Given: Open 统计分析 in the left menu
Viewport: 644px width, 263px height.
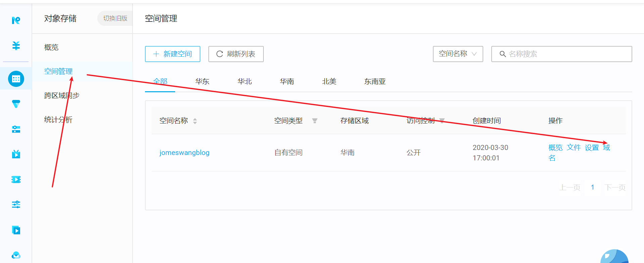Looking at the screenshot, I should pyautogui.click(x=58, y=120).
